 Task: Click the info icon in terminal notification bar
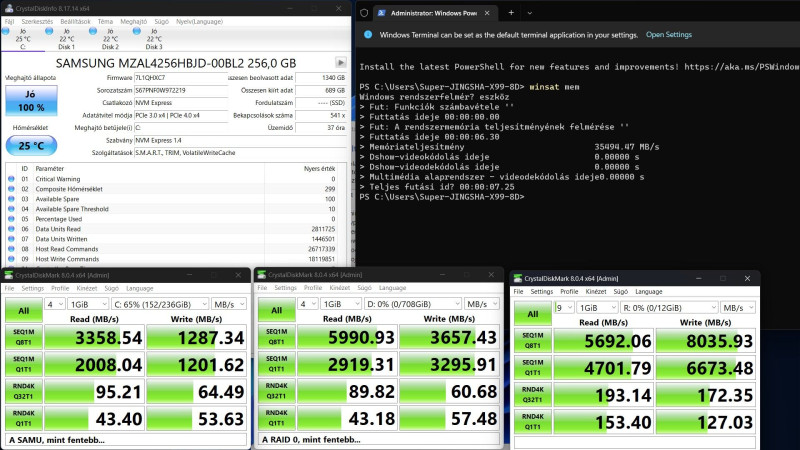(368, 35)
